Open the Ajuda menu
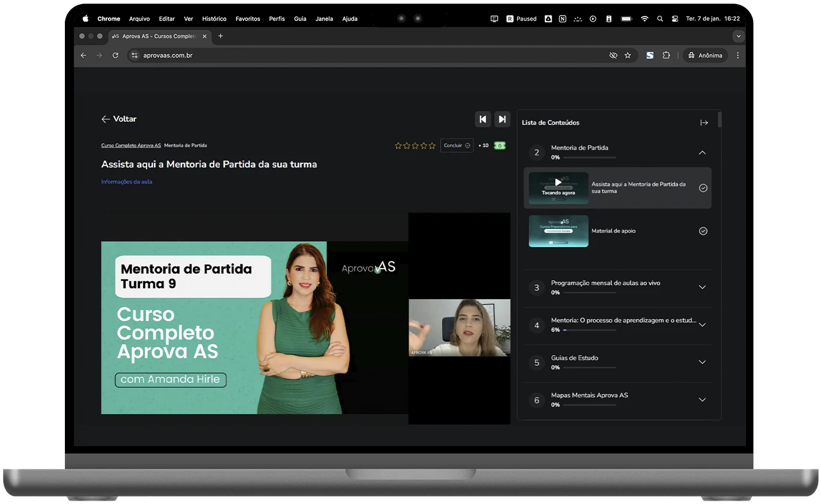Image resolution: width=821 pixels, height=504 pixels. click(350, 19)
